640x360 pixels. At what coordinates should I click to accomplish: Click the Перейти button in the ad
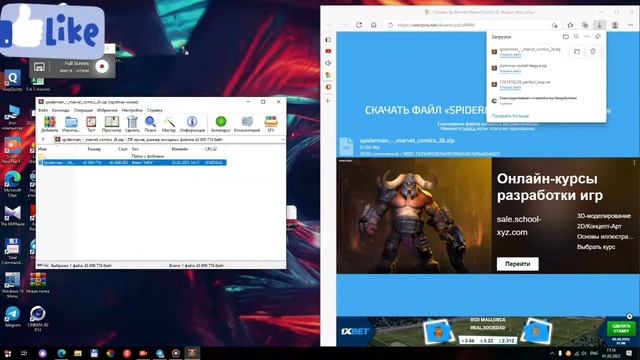(518, 264)
